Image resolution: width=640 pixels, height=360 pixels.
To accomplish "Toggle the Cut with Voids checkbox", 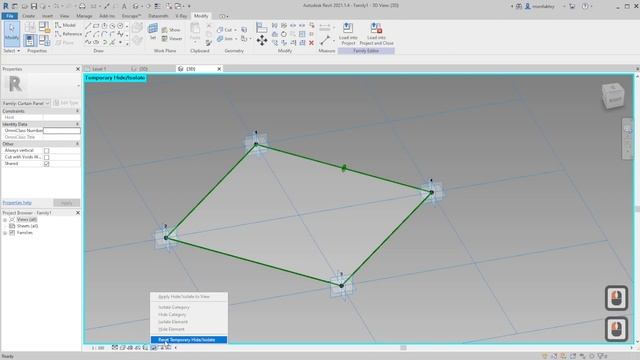I will [47, 157].
